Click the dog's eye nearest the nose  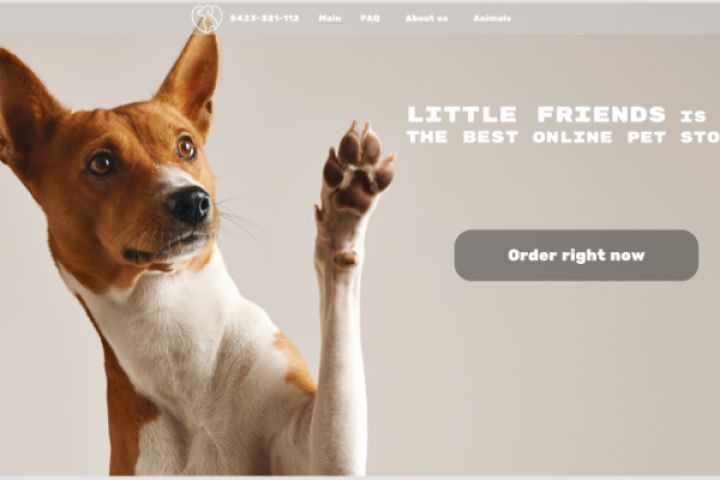pyautogui.click(x=186, y=147)
